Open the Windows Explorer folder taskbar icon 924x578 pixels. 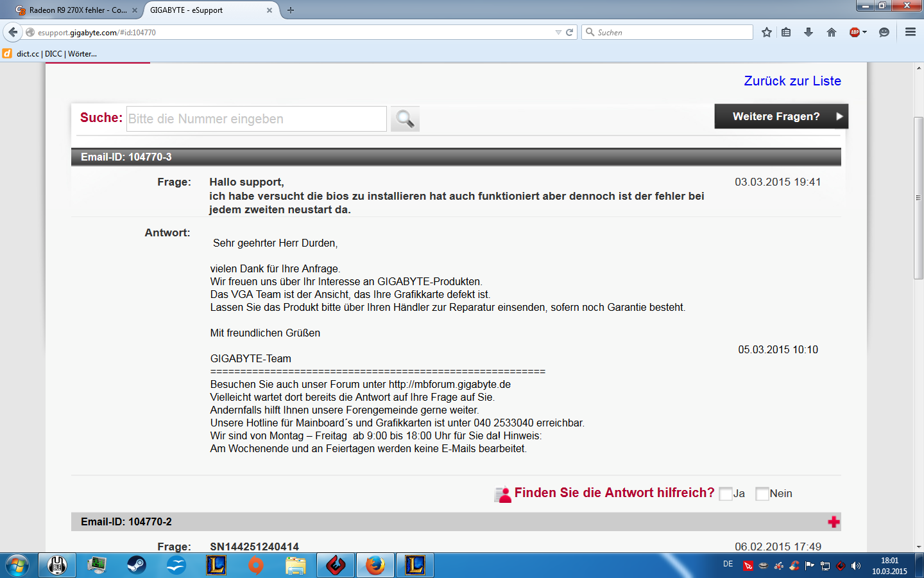click(295, 566)
